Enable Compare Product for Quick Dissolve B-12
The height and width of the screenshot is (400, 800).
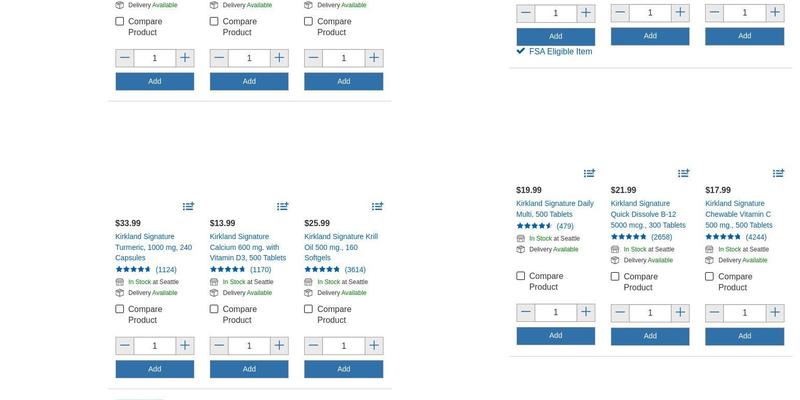click(616, 276)
